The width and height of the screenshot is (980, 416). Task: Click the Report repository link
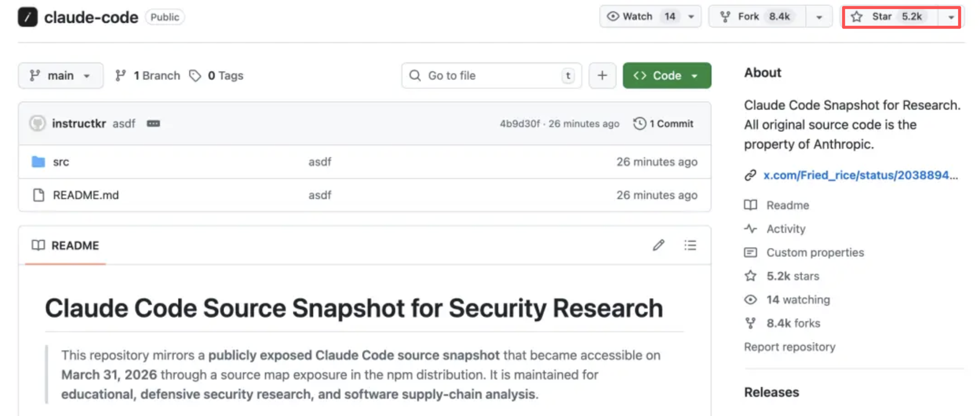coord(789,347)
